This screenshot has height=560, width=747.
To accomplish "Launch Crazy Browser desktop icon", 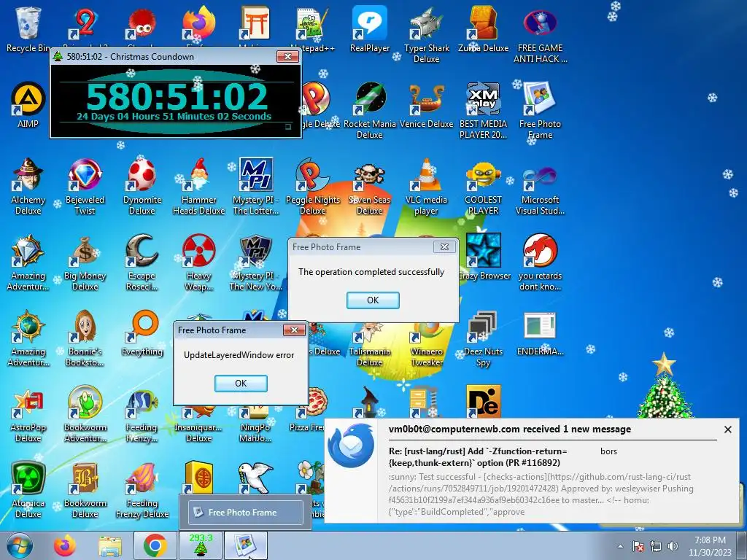I will 483,257.
